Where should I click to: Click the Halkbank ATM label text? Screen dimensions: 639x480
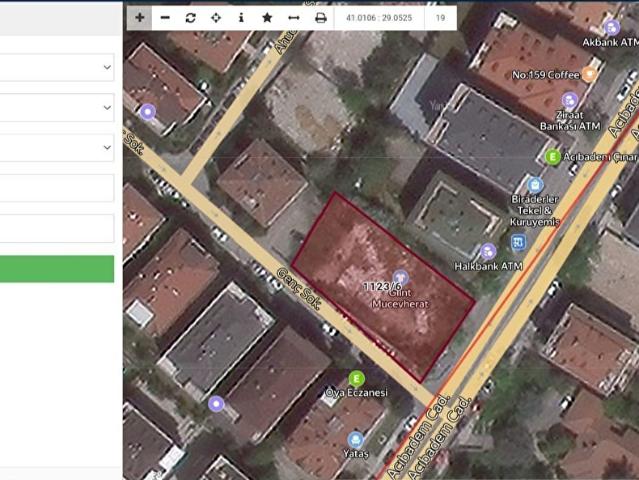pos(488,266)
